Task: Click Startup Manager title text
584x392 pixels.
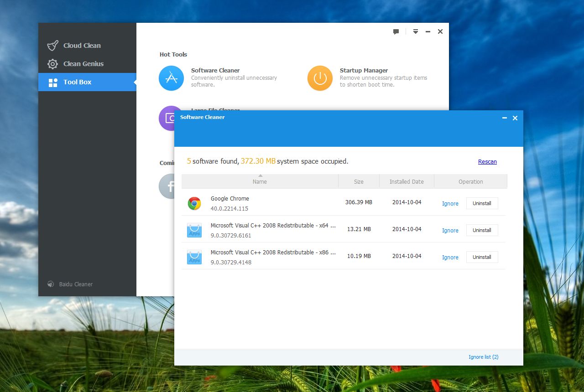Action: pyautogui.click(x=364, y=71)
